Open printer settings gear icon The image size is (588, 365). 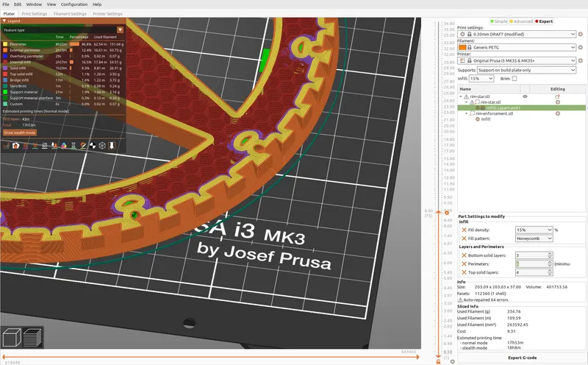click(x=581, y=60)
